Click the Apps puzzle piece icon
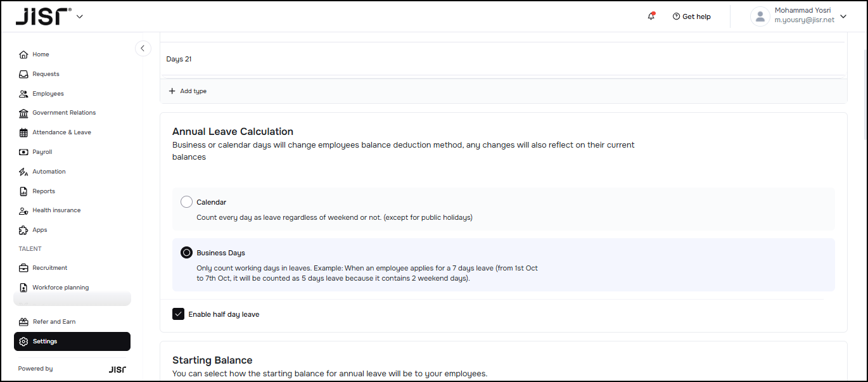The image size is (868, 382). 23,230
